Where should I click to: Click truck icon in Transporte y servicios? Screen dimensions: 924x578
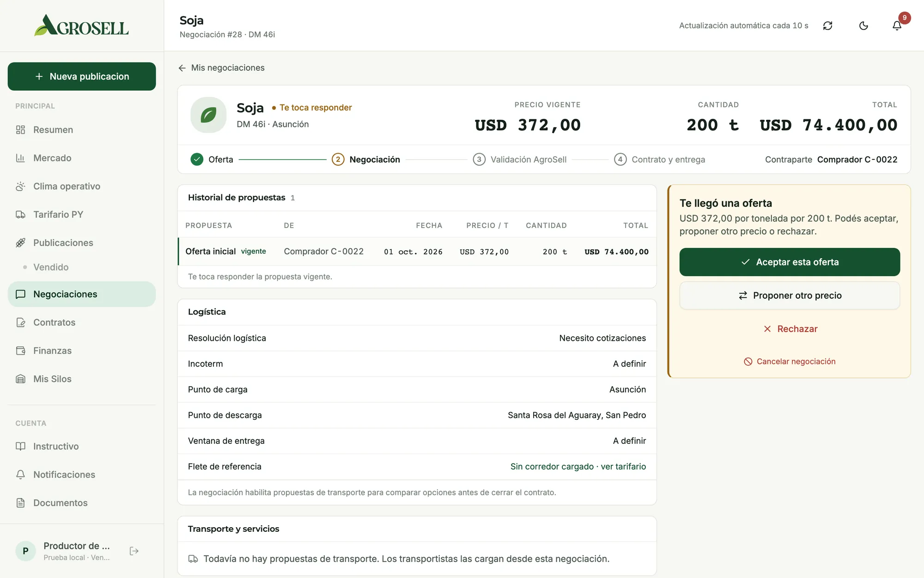tap(193, 559)
